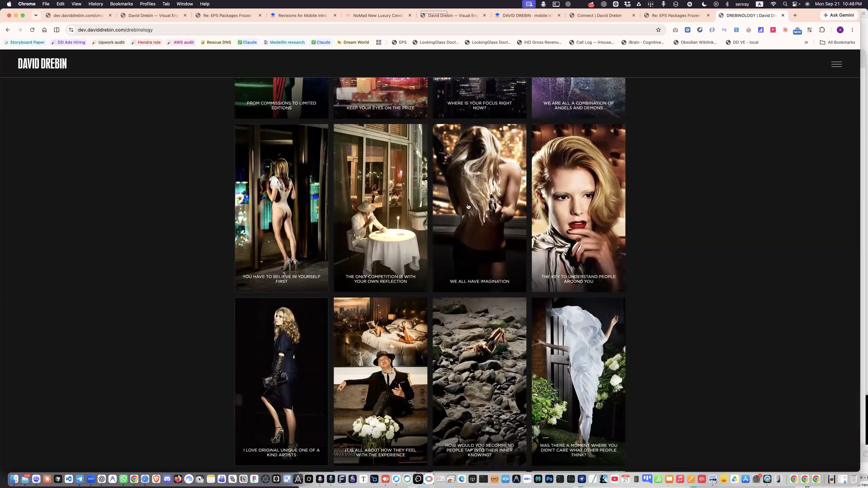Open the new tab plus button
The image size is (868, 488).
[x=795, y=15]
